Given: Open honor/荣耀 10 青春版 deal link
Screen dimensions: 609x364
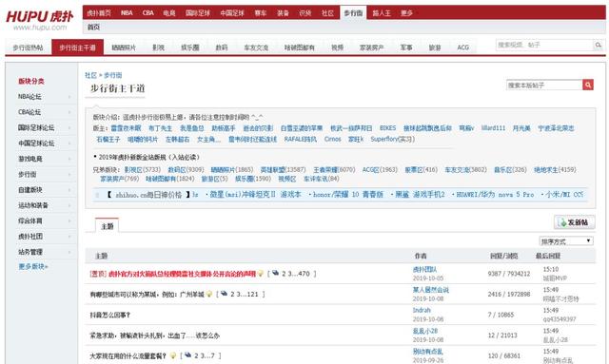Looking at the screenshot, I should click(348, 195).
